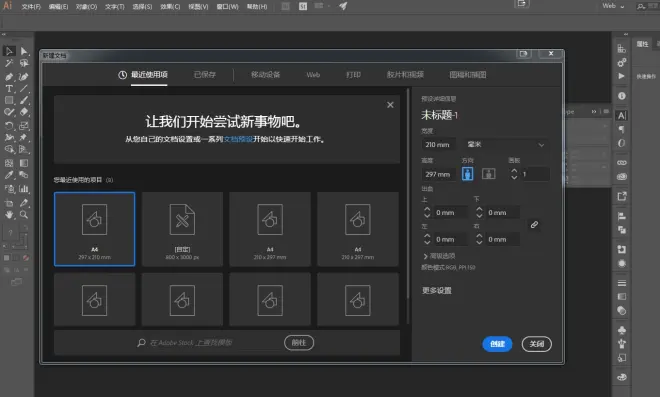Viewport: 660px width, 397px height.
Task: Select the Magic Wand tool
Action: point(9,64)
